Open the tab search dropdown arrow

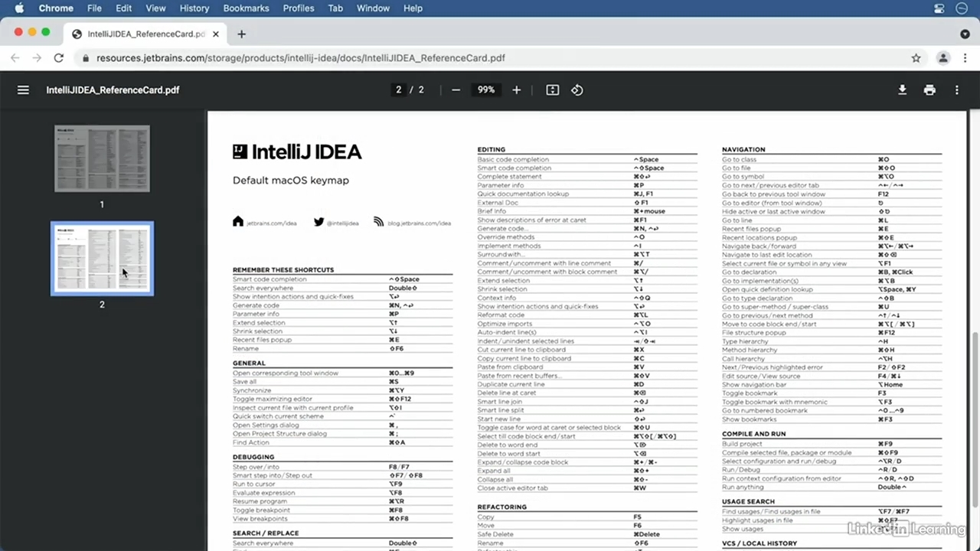coord(965,34)
